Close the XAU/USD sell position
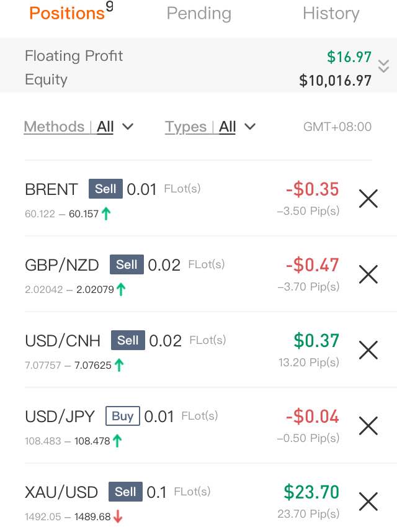 [368, 502]
